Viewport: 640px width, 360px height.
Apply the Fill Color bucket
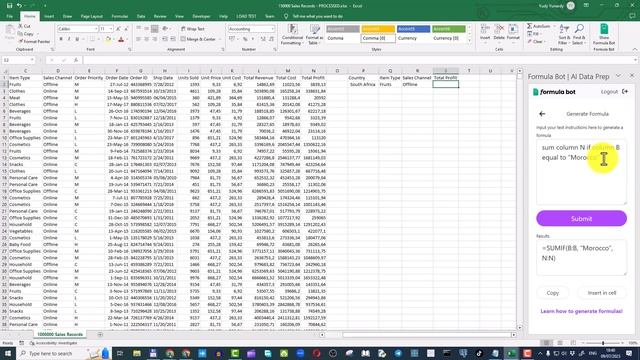(108, 39)
